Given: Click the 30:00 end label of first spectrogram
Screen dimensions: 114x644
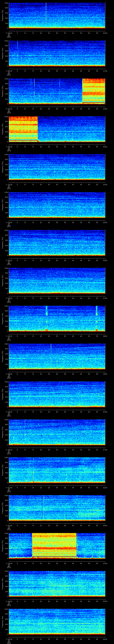Looking at the screenshot, I should pyautogui.click(x=105, y=33).
